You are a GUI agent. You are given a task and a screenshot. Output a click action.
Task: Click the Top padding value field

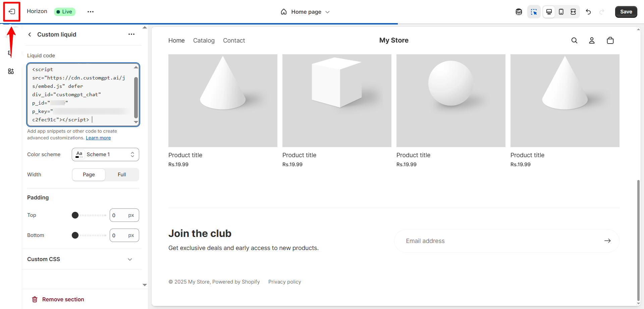click(124, 215)
